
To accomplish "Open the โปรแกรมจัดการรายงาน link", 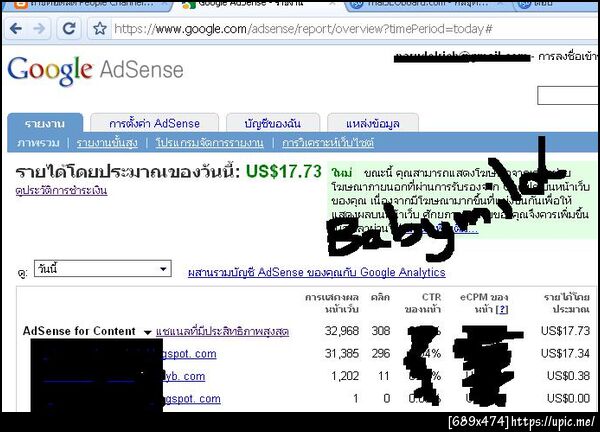I will coord(210,143).
